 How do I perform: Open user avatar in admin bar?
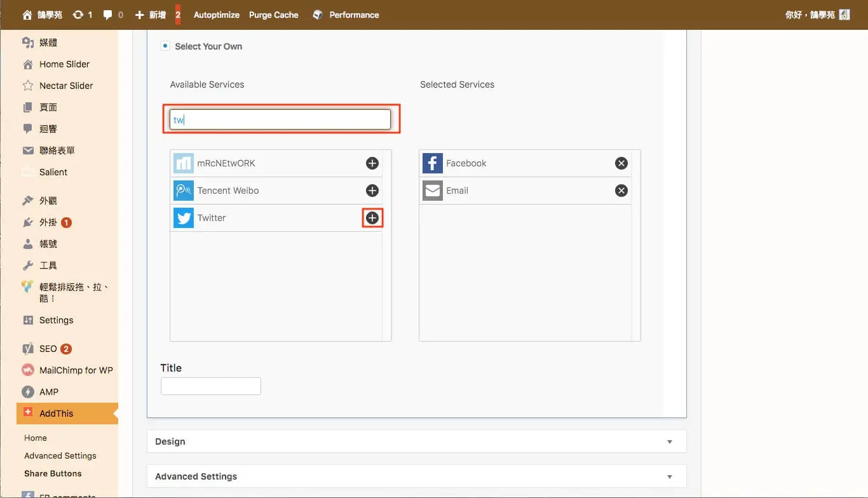[x=844, y=15]
